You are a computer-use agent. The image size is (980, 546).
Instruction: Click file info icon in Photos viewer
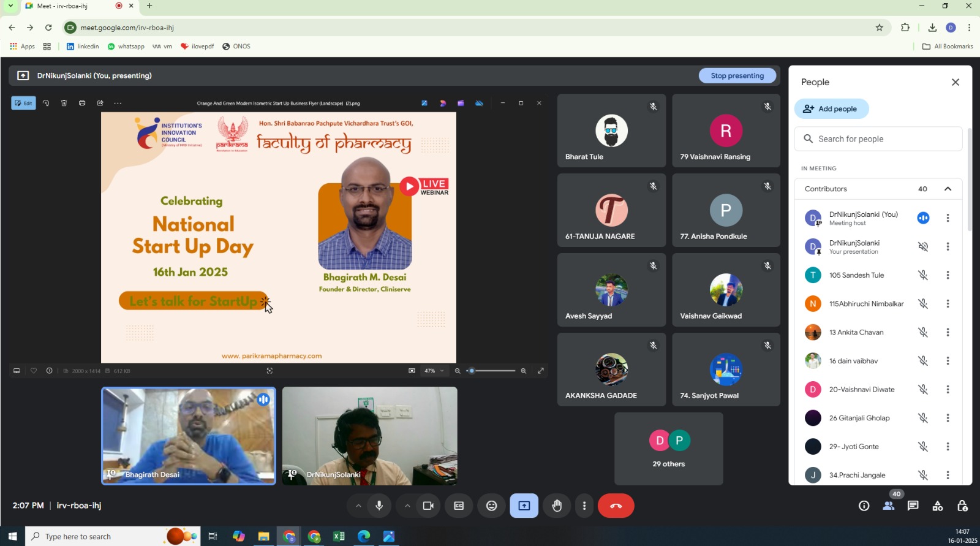(49, 371)
